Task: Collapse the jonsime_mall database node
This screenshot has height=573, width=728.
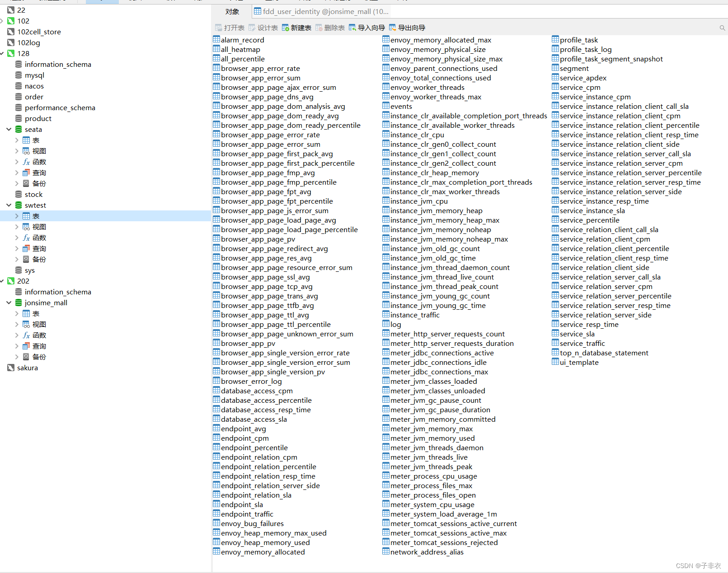Action: [x=9, y=303]
